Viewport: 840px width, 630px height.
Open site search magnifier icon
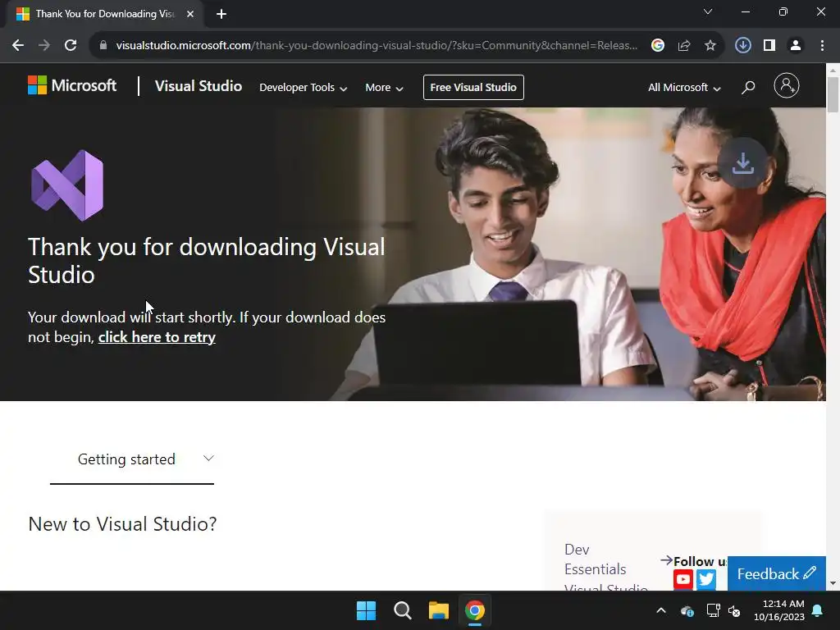coord(748,87)
